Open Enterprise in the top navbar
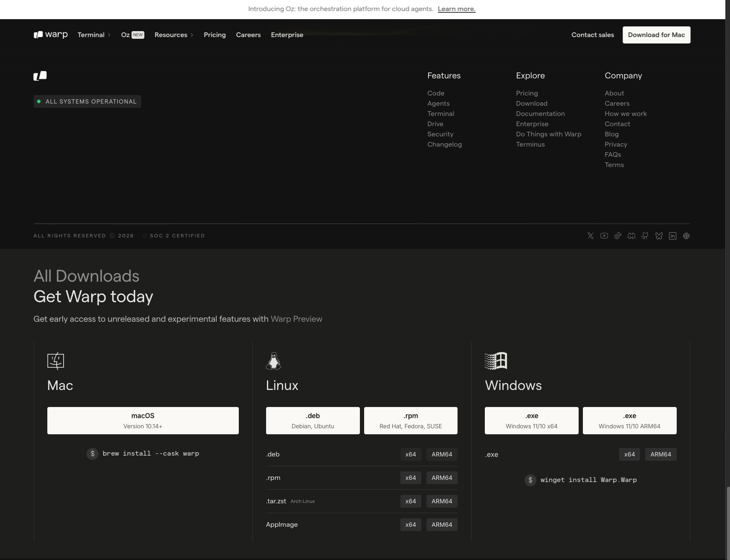Screen dimensions: 730x560 tap(287, 35)
